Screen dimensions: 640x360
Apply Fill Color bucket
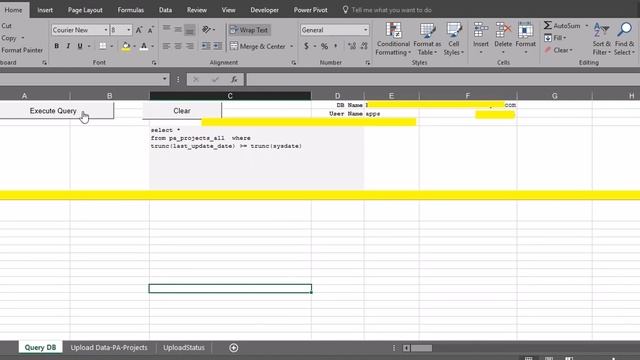126,46
